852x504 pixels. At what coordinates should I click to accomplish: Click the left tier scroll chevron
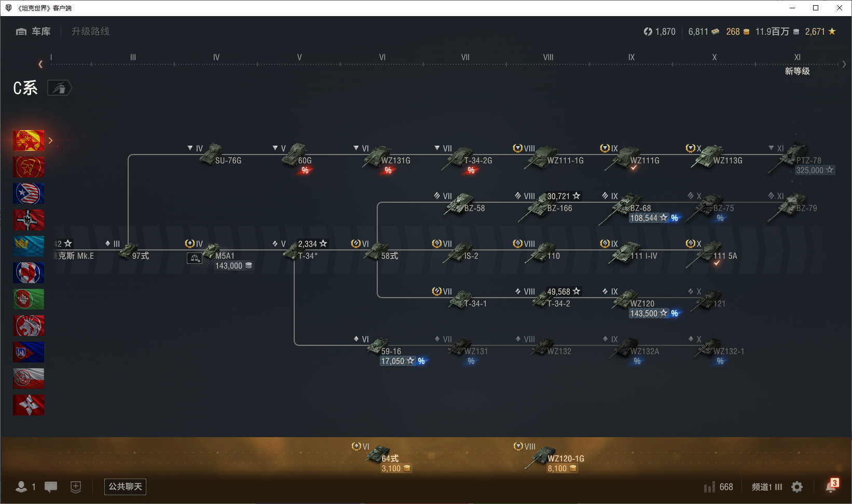pos(40,64)
